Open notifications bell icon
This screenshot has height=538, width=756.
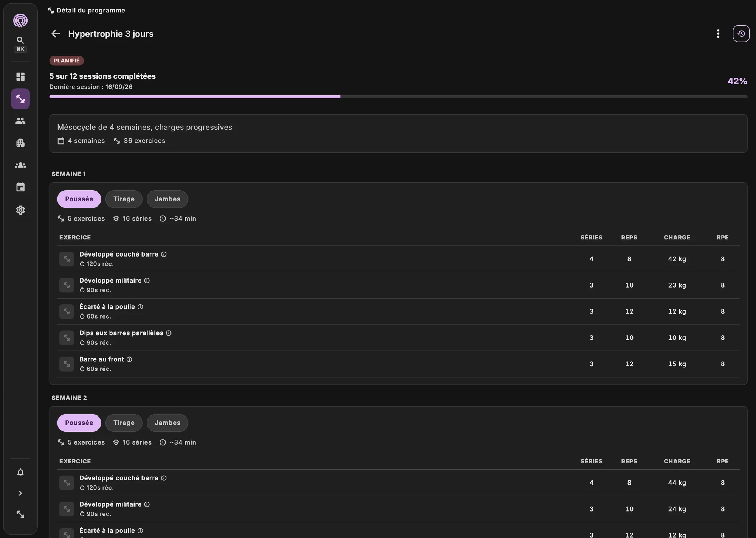20,473
